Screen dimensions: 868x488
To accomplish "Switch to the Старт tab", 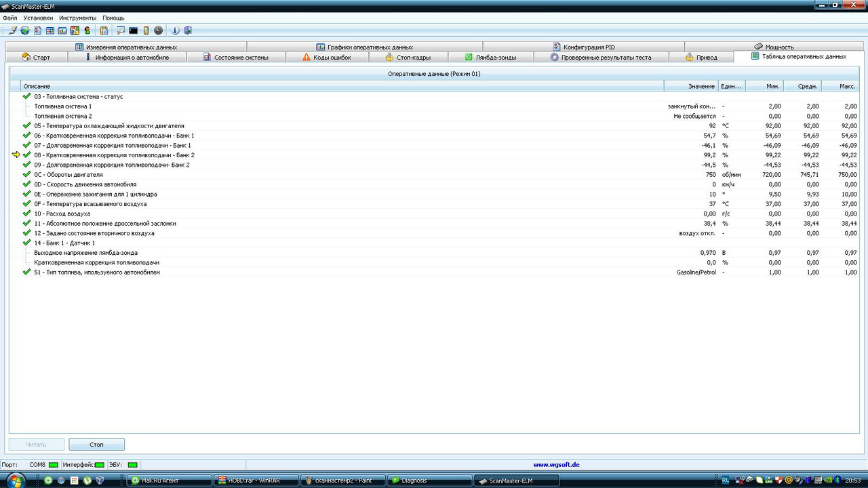I will 37,58.
